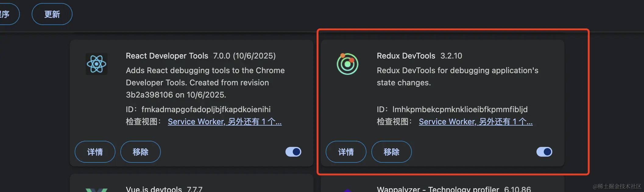Disable the React Developer Tools extension toggle
Viewport: 644px width, 192px height.
[x=293, y=152]
